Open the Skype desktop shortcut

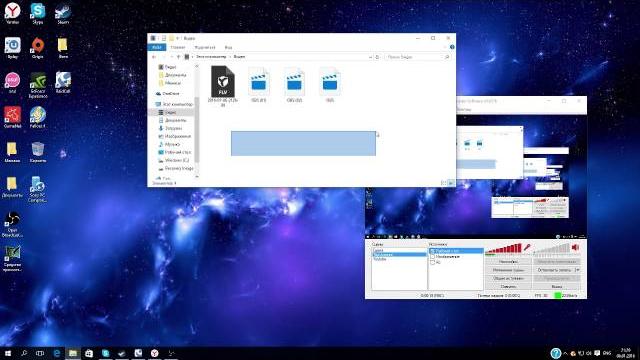38,13
